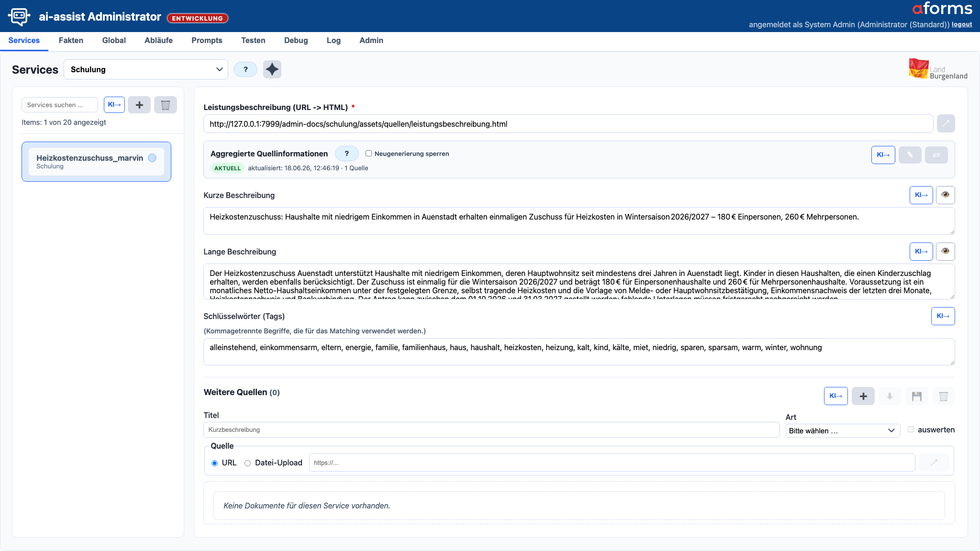
Task: Click the sidebar trash icon to delete the service
Action: [x=166, y=105]
